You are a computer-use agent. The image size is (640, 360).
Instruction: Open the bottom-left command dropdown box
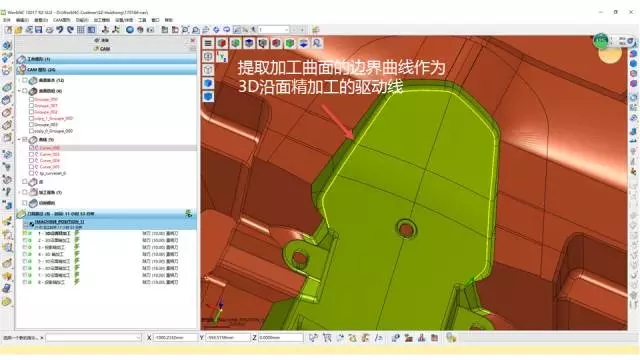93,338
